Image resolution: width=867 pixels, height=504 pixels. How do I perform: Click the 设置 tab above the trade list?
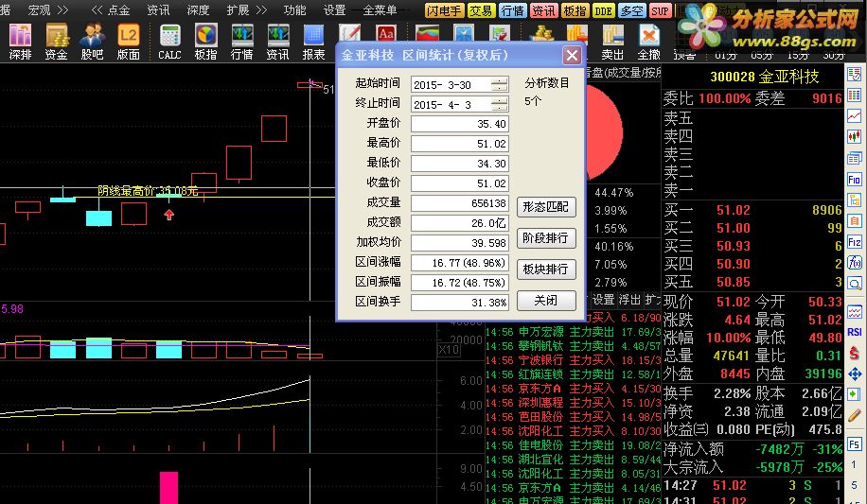click(603, 300)
